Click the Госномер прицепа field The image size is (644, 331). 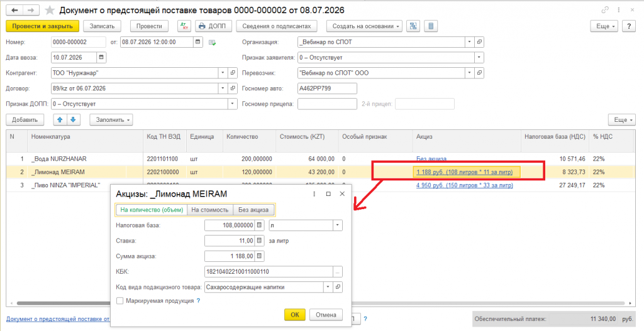(x=327, y=104)
